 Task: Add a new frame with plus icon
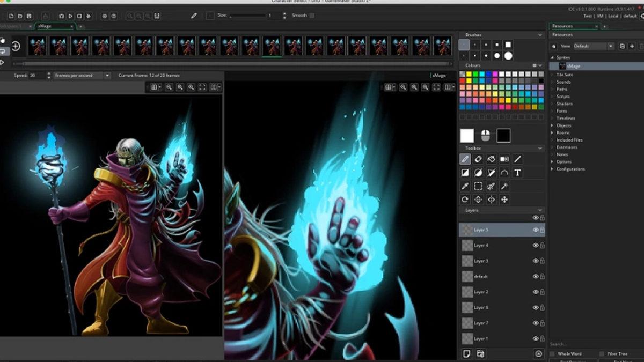click(x=16, y=46)
